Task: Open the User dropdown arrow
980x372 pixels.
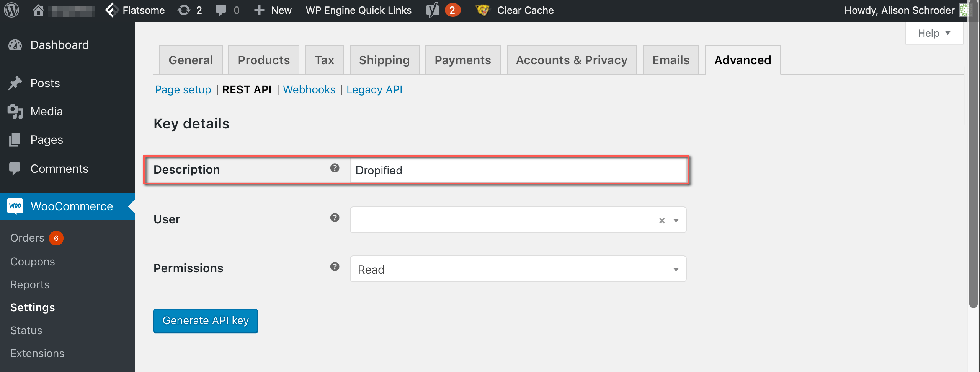Action: coord(676,221)
